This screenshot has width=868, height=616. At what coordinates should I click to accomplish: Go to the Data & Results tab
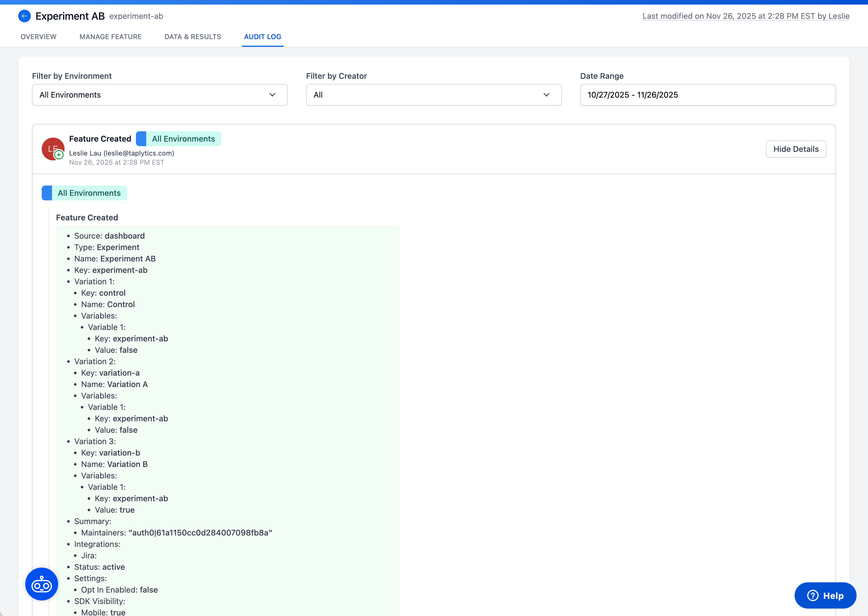coord(193,37)
